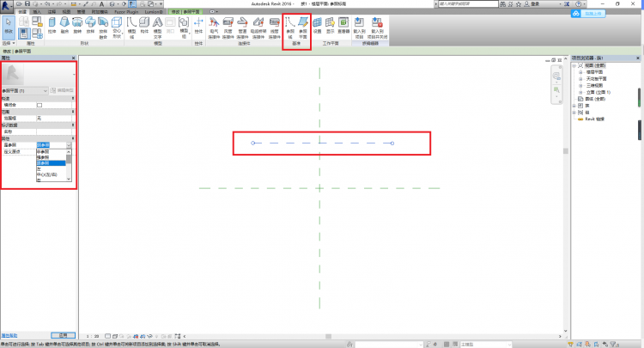Place a 构件 Component
This screenshot has height=348, width=644.
click(144, 26)
